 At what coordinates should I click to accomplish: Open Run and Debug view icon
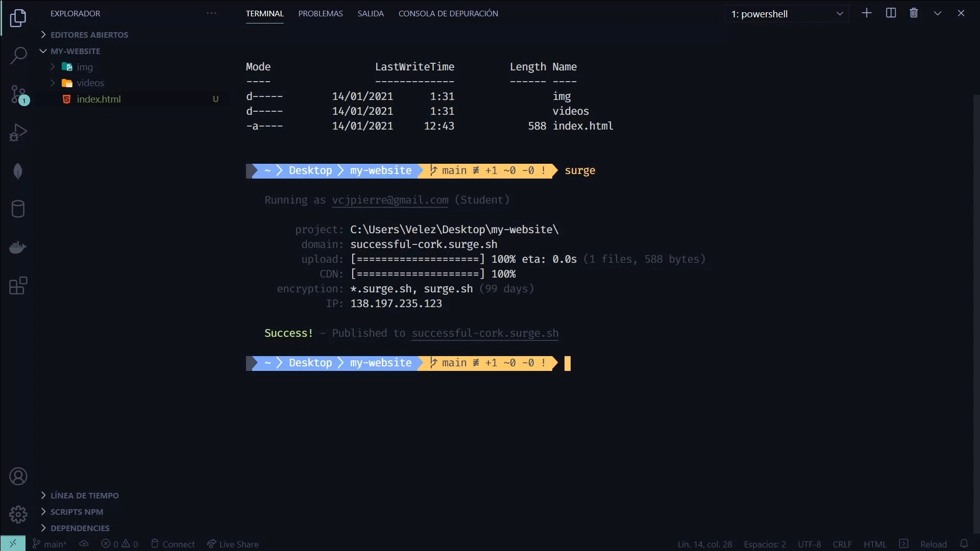18,133
